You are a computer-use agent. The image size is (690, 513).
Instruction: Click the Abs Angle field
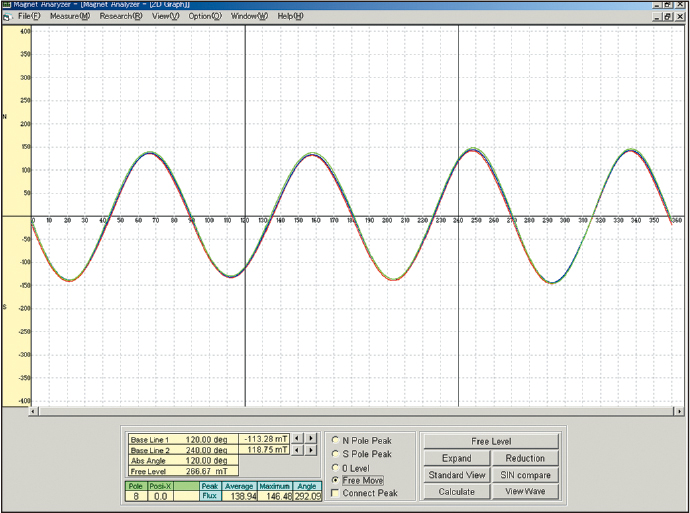pos(184,461)
